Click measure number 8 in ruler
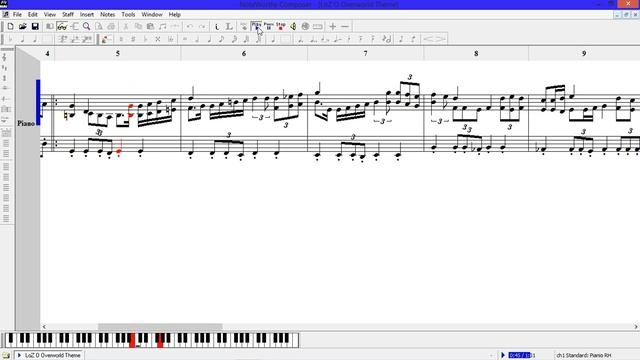640x360 pixels. tap(476, 53)
